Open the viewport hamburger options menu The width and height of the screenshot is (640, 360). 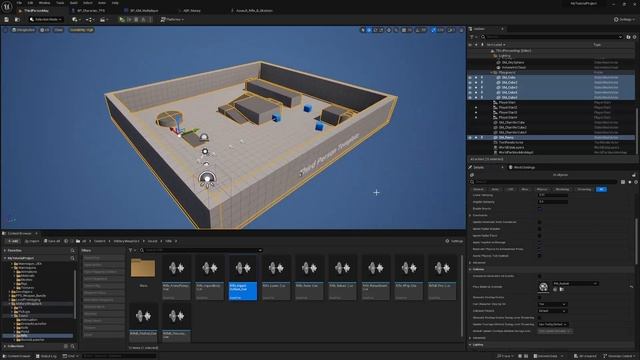[x=6, y=30]
